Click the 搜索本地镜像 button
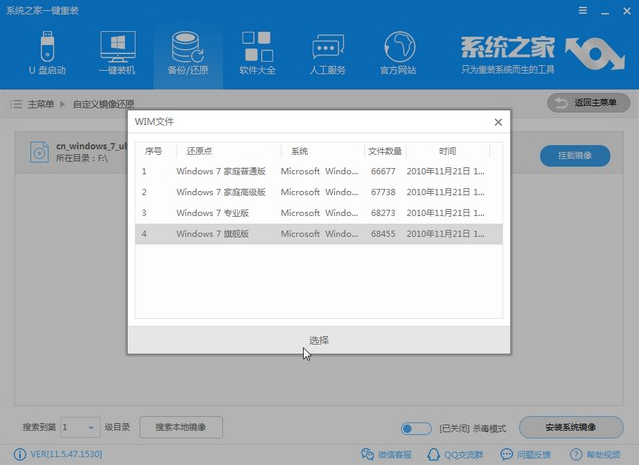 [x=181, y=427]
